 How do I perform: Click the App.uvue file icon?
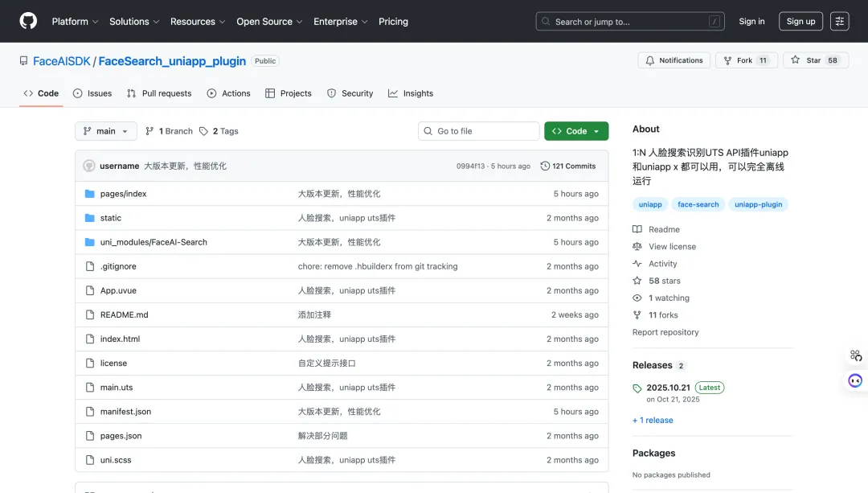pyautogui.click(x=90, y=291)
